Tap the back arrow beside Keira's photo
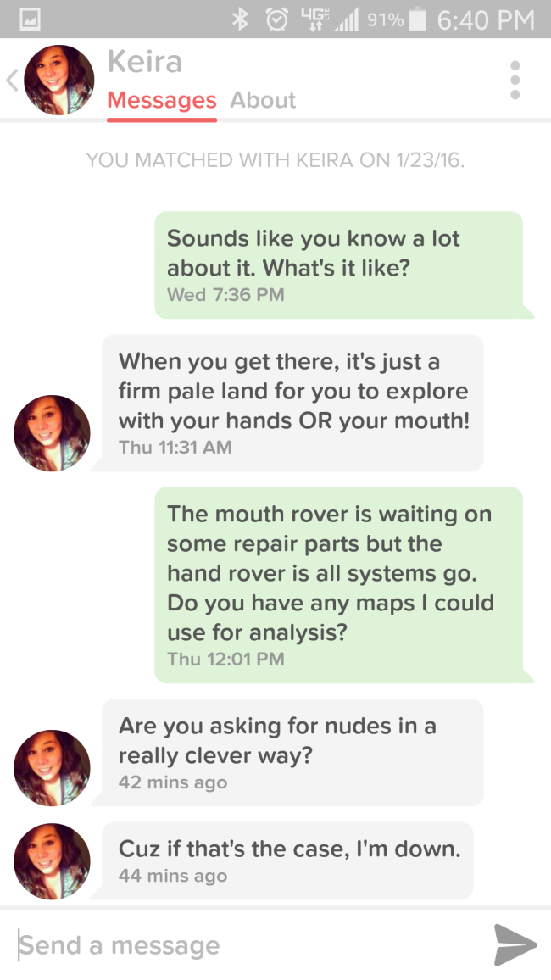This screenshot has width=551, height=980. tap(12, 81)
